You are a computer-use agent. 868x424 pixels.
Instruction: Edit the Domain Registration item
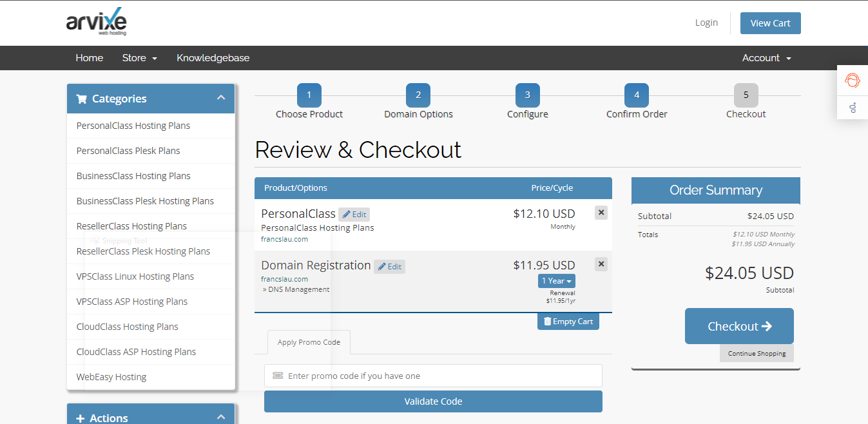(390, 267)
